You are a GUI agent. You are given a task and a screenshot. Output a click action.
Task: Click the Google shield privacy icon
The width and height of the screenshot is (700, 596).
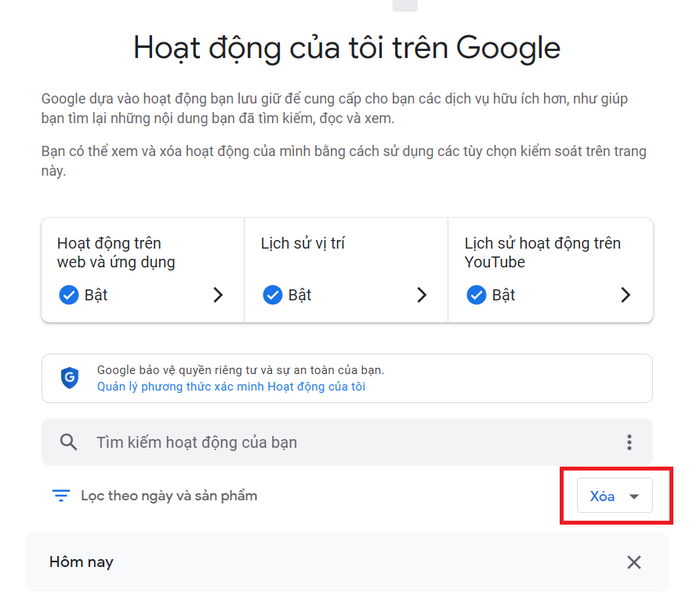click(x=70, y=378)
